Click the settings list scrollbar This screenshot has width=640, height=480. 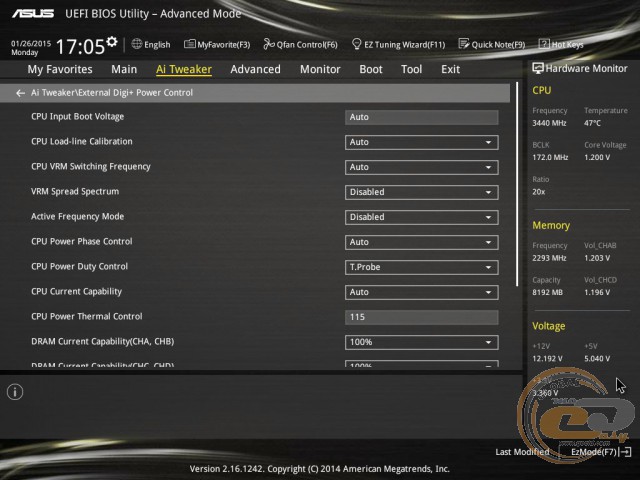click(x=517, y=184)
